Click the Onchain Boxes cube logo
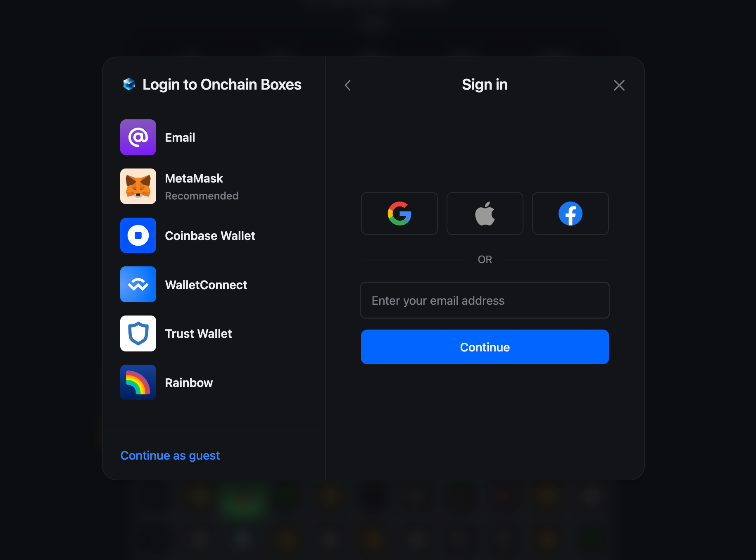 pyautogui.click(x=129, y=84)
